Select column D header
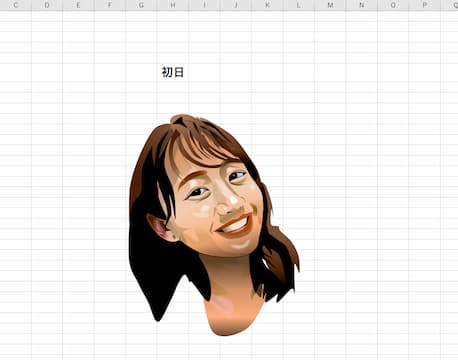458x360 pixels. coord(47,5)
